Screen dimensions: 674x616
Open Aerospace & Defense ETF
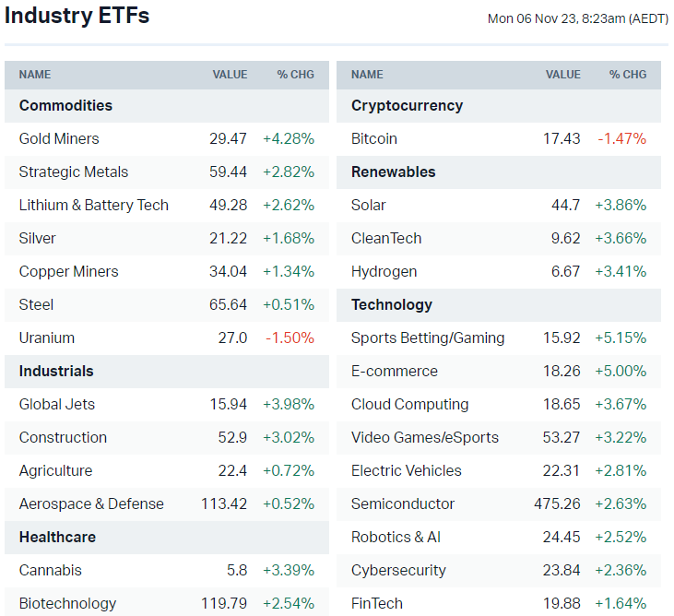[x=91, y=503]
